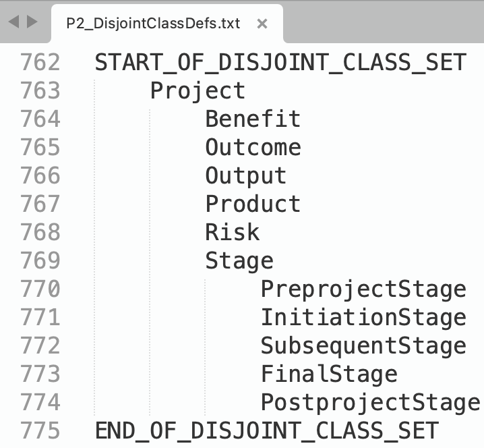Click line number 769 in the gutter
Image resolution: width=484 pixels, height=448 pixels.
point(40,260)
